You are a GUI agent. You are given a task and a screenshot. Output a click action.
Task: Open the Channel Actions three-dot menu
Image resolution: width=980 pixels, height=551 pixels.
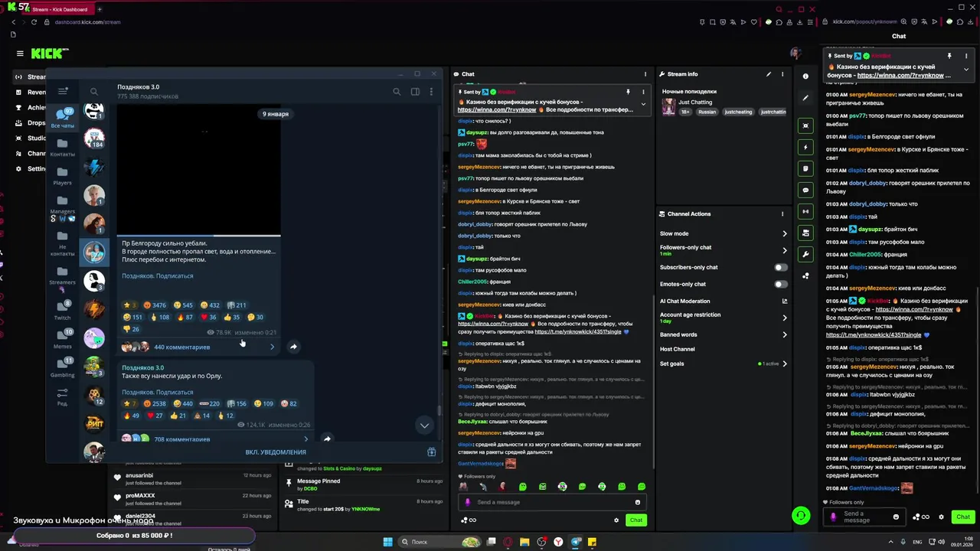point(782,214)
